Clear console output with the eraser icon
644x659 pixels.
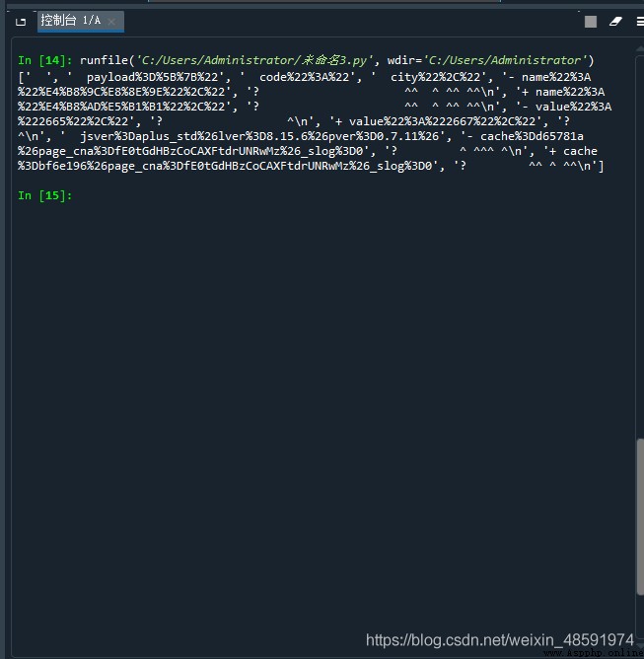(615, 22)
